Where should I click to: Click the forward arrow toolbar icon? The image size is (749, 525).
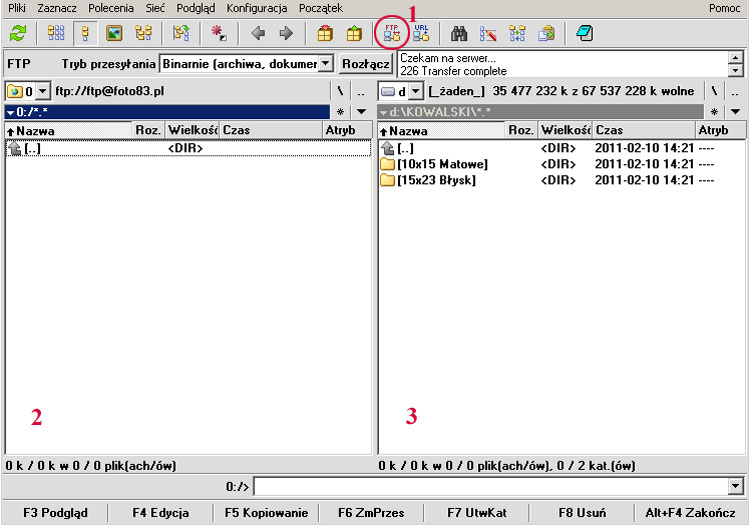[x=286, y=33]
